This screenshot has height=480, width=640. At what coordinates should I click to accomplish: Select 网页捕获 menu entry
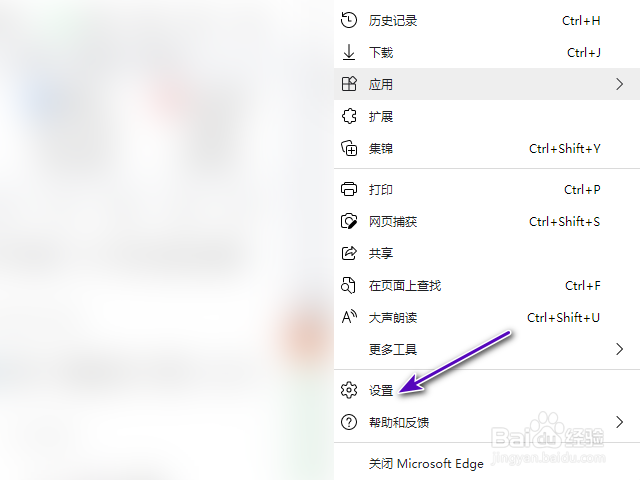pyautogui.click(x=487, y=221)
